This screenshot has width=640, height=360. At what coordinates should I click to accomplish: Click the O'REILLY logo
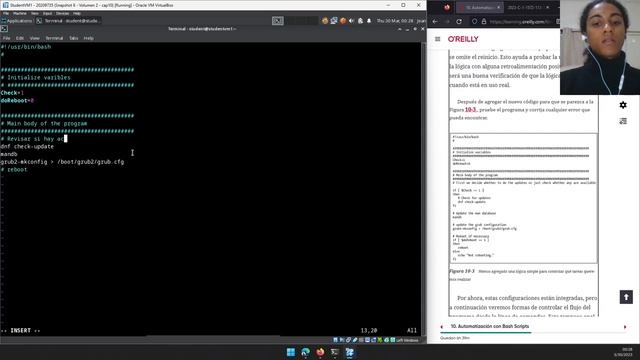click(463, 39)
